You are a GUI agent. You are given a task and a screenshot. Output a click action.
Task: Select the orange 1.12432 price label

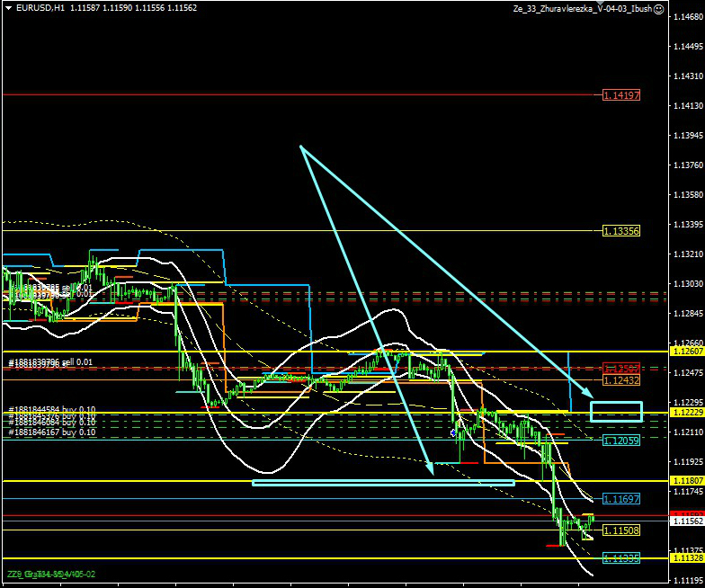(x=620, y=380)
